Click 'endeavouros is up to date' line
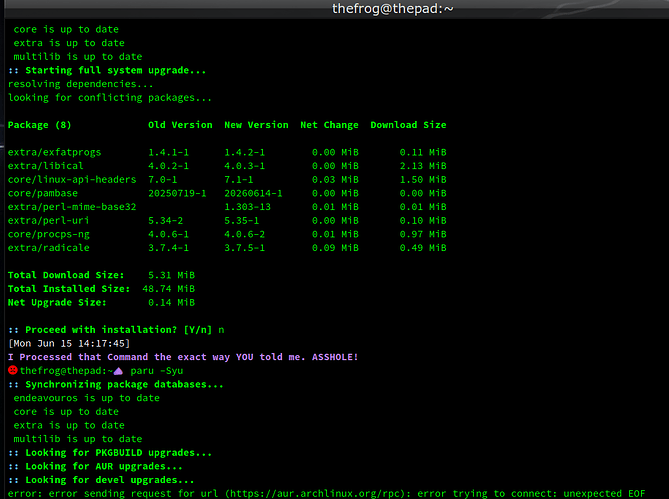This screenshot has width=669, height=499. (87, 398)
